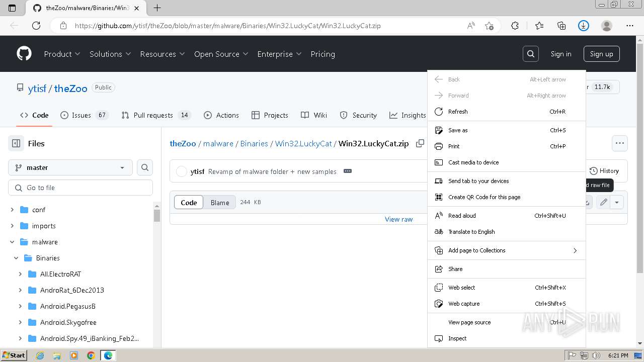Select Inspect in context menu

coord(506,338)
